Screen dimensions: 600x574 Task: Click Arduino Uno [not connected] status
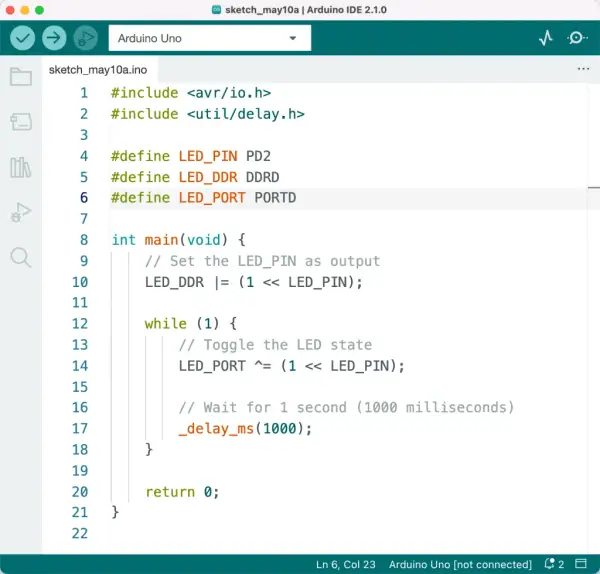point(460,564)
